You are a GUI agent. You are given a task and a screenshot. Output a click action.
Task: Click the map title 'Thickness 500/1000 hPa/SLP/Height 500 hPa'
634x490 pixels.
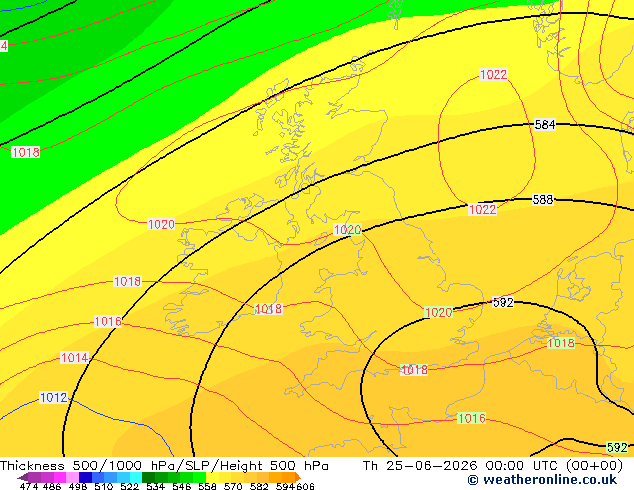click(164, 466)
